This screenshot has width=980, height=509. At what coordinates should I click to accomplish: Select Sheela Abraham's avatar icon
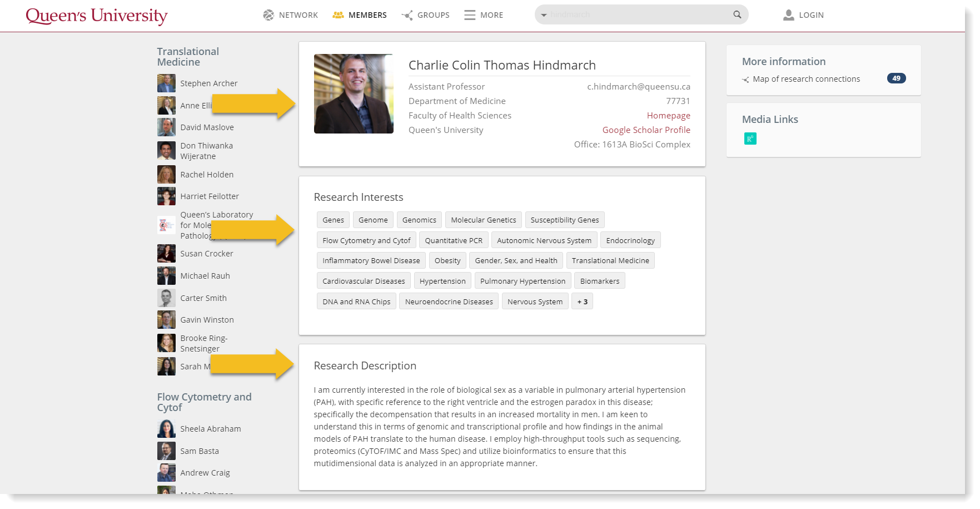pos(166,429)
